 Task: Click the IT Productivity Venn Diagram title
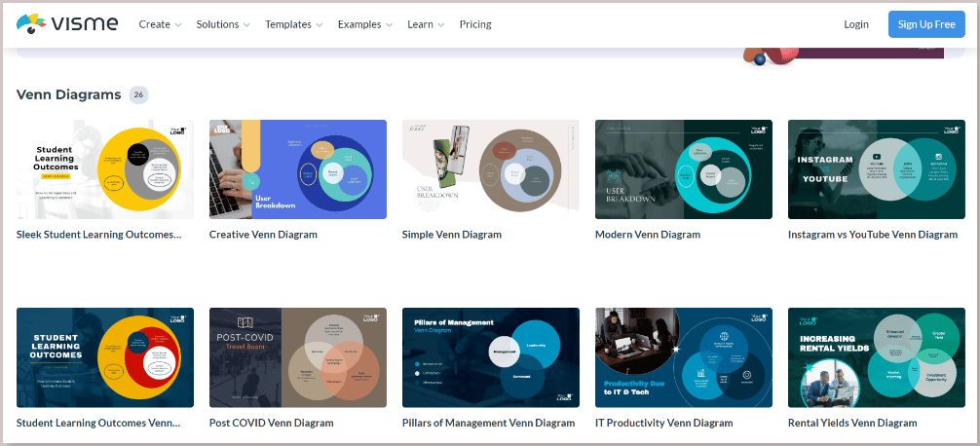click(x=663, y=423)
